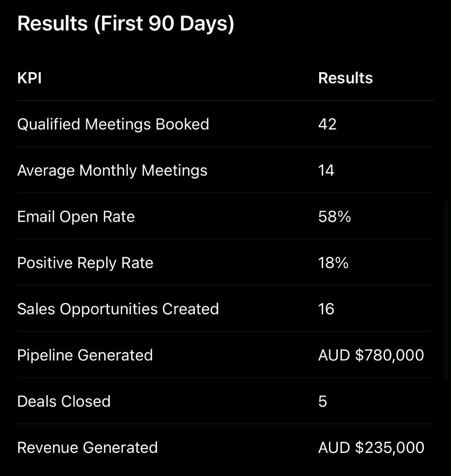Select the Deals Closed label

[64, 401]
